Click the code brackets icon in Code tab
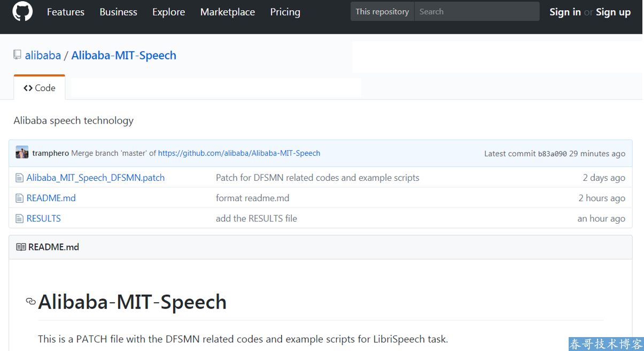 28,88
